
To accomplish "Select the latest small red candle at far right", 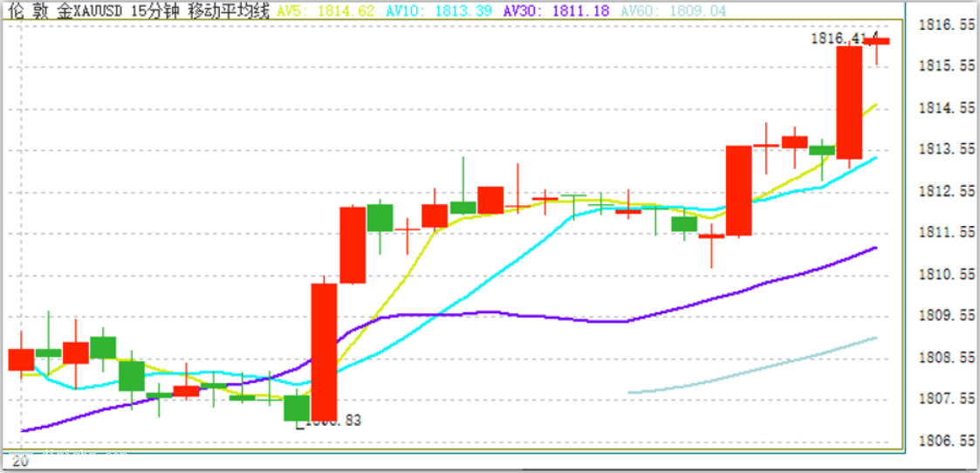I will (x=876, y=41).
